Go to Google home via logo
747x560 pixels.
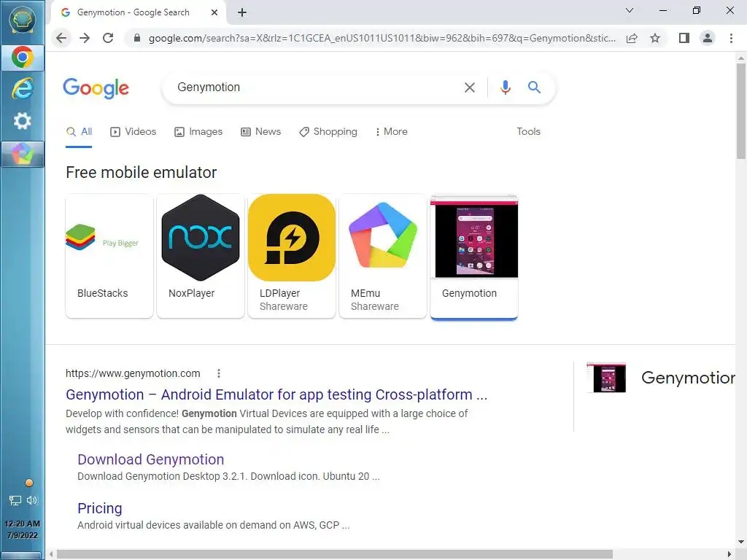96,88
